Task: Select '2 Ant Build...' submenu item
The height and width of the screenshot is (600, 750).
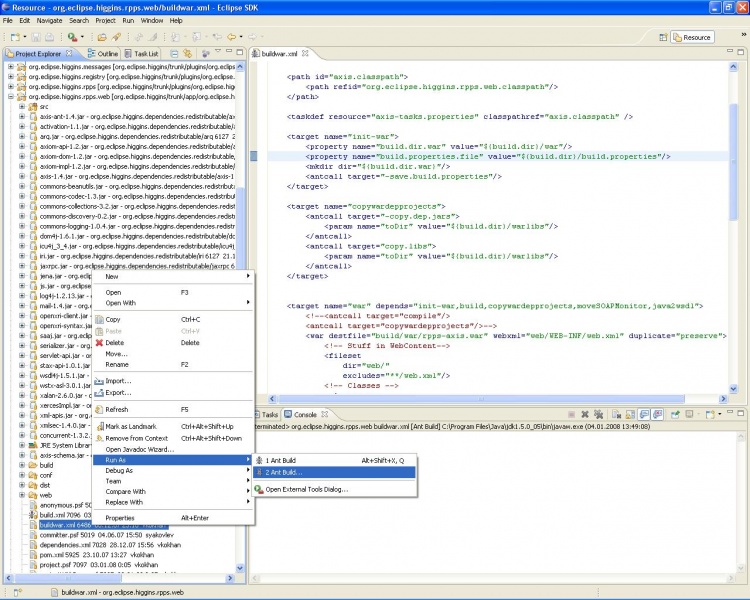Action: pyautogui.click(x=334, y=472)
